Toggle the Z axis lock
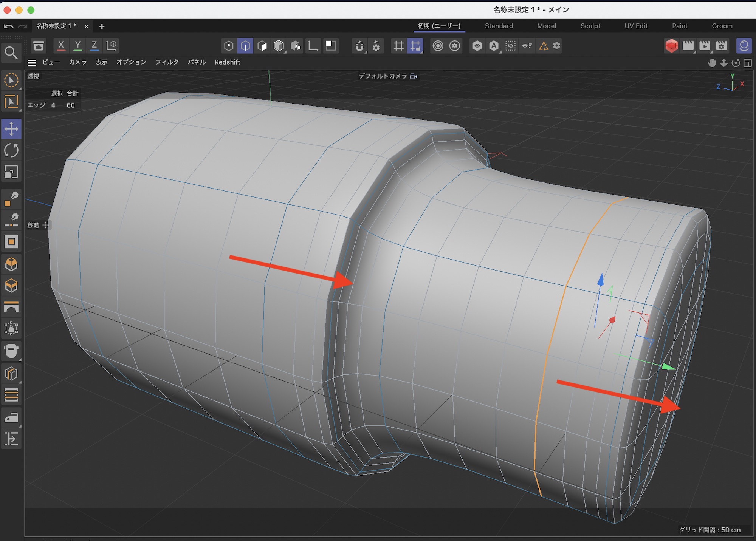 (94, 46)
